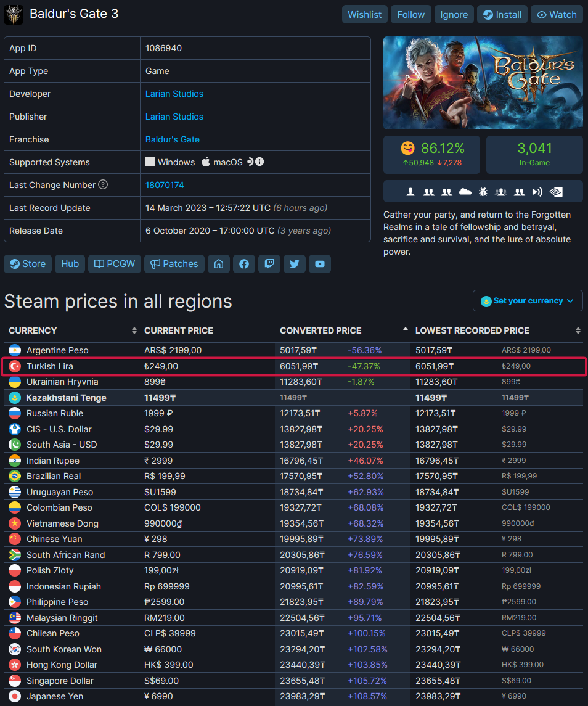The image size is (588, 706).
Task: Click the Turkish Lira flag icon
Action: point(15,366)
